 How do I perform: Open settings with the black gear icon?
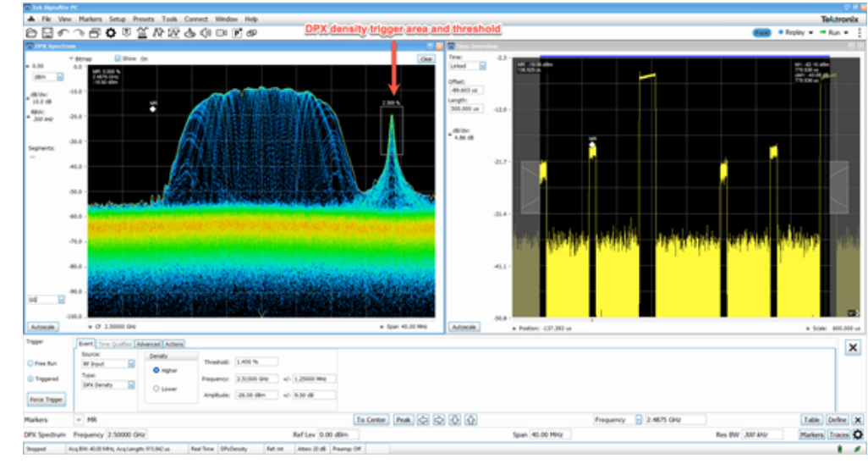click(111, 33)
